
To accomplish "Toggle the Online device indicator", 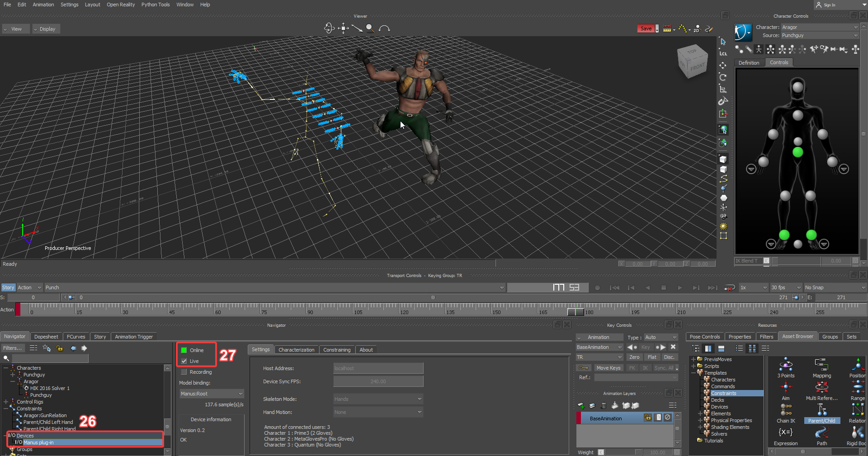I will pyautogui.click(x=184, y=350).
